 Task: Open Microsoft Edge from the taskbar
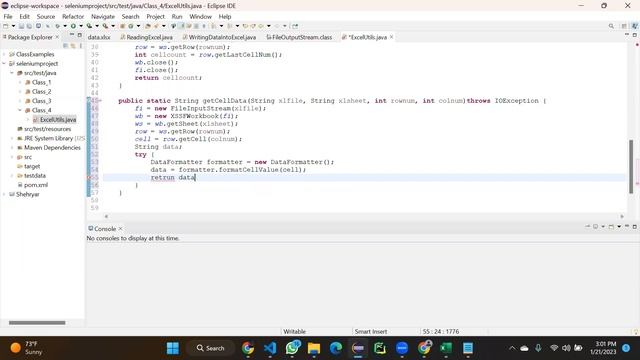tap(336, 348)
